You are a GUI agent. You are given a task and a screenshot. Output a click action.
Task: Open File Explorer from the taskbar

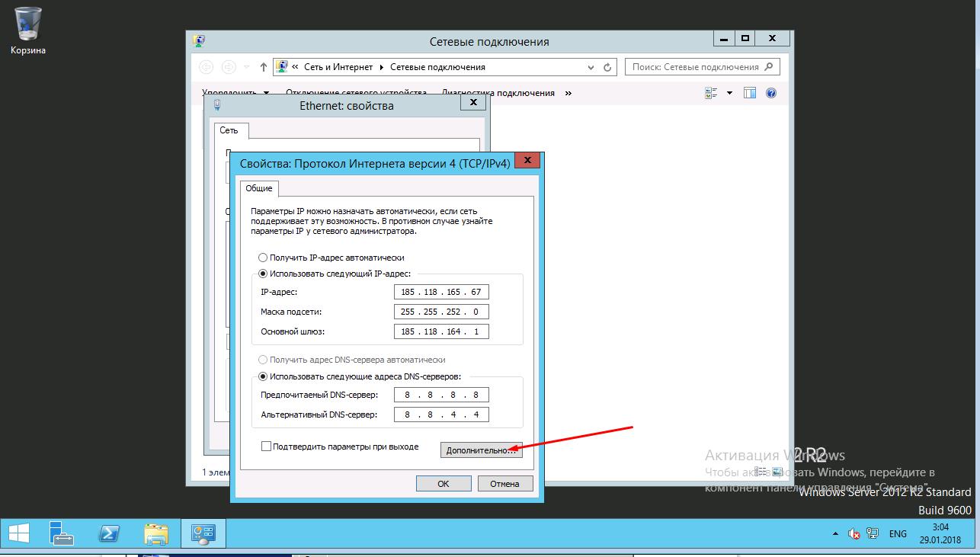click(x=156, y=533)
